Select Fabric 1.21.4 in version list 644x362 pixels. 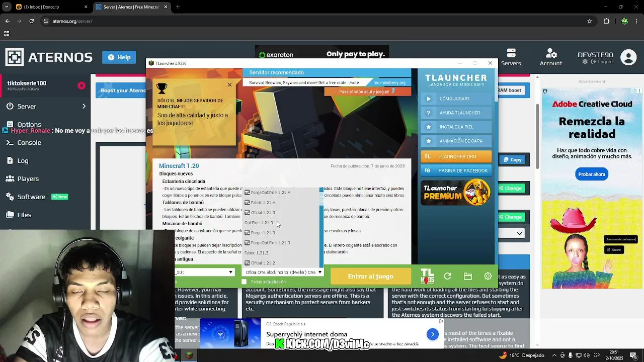pyautogui.click(x=280, y=203)
